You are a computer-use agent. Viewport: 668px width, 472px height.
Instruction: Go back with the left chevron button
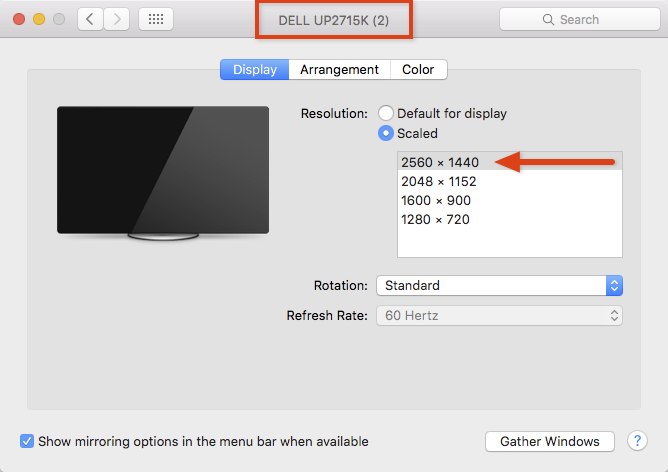coord(90,19)
